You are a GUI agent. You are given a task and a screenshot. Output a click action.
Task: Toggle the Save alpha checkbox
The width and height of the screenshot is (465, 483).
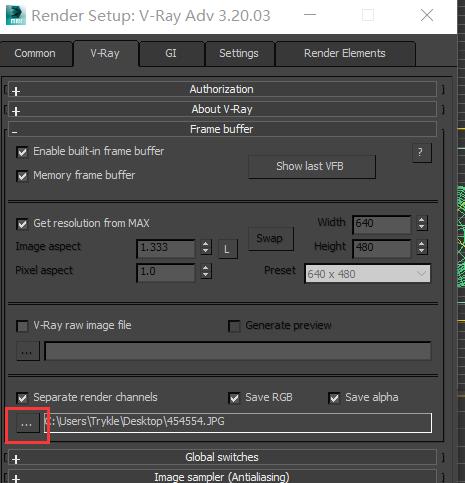point(334,398)
